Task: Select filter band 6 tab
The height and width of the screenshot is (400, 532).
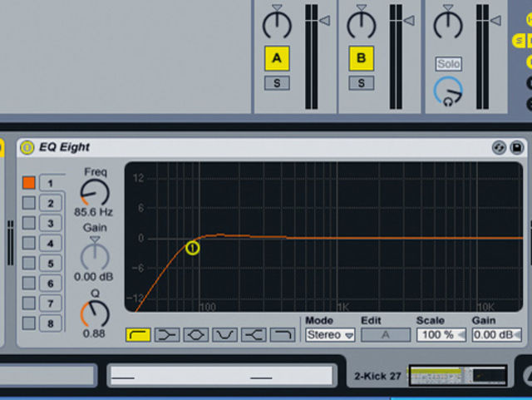Action: coord(51,284)
